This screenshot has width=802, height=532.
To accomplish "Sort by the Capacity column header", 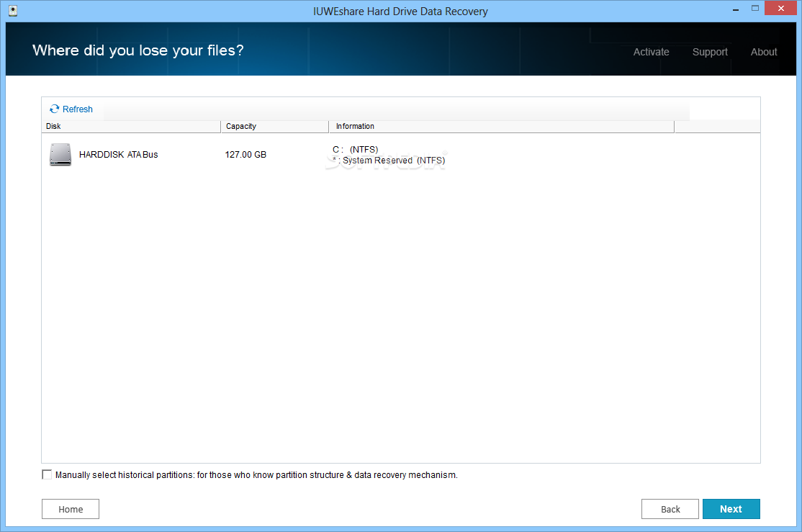I will 275,127.
